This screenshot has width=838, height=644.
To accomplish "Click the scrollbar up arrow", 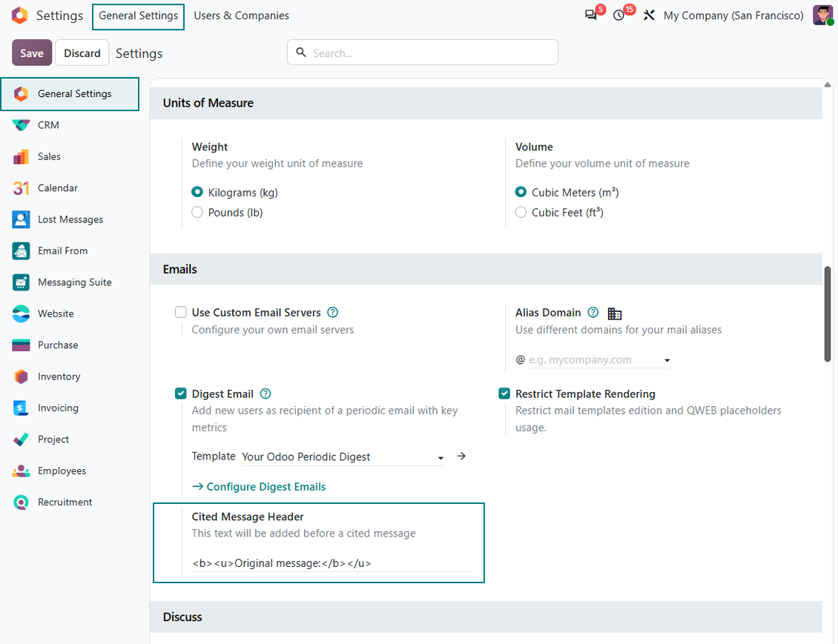I will point(828,84).
